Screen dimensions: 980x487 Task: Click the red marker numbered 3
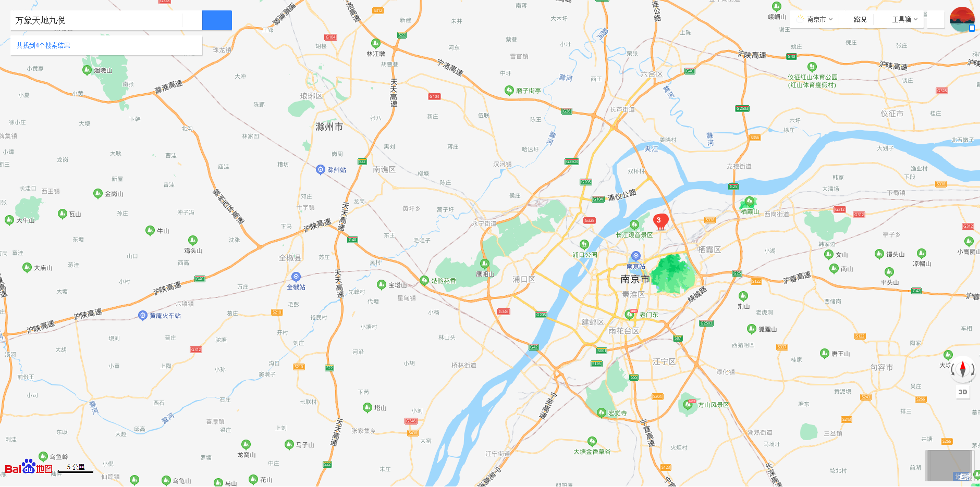pos(660,221)
